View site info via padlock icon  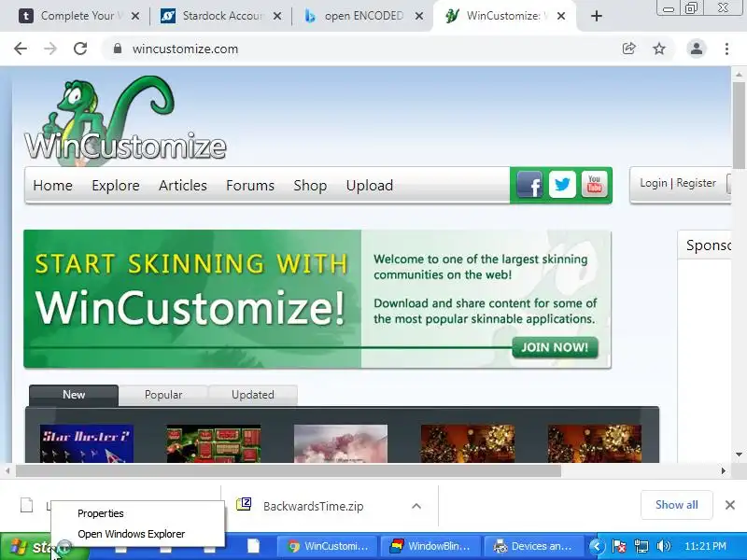tap(118, 49)
